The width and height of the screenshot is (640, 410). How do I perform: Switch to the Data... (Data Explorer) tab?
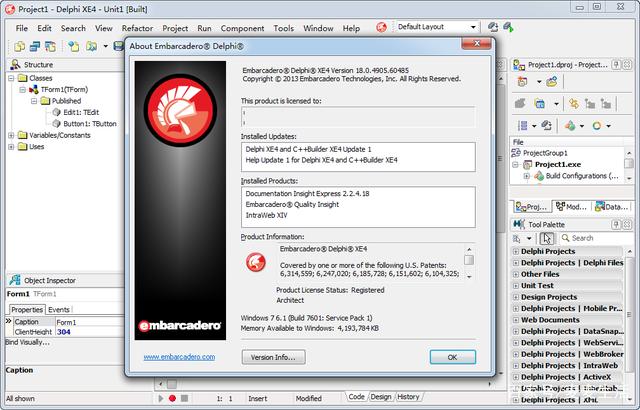coord(611,207)
